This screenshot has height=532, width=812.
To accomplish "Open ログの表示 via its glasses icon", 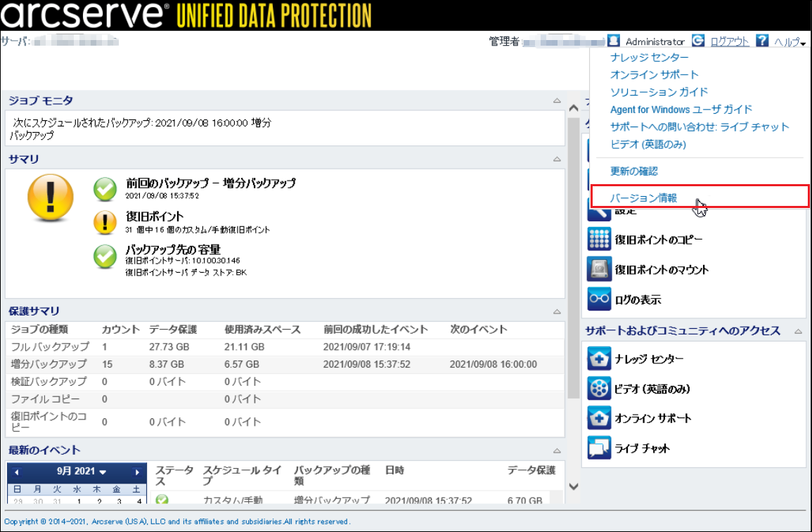I will (599, 299).
